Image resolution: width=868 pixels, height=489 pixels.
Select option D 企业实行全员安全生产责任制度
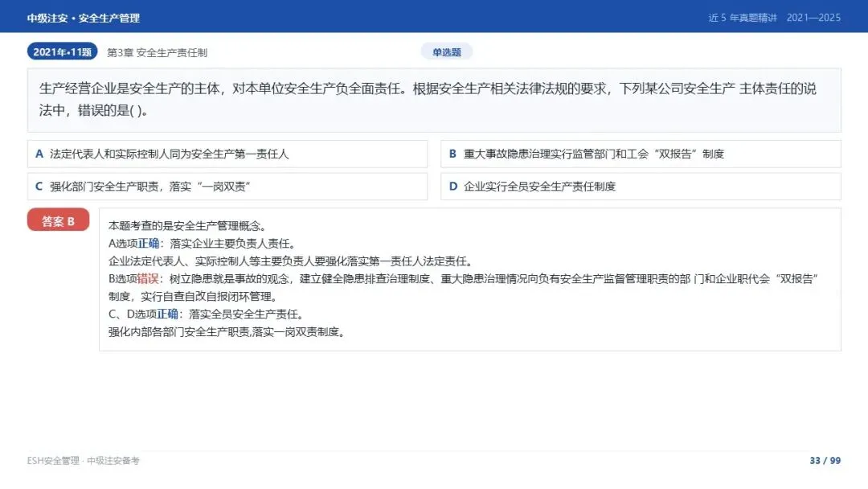[641, 187]
